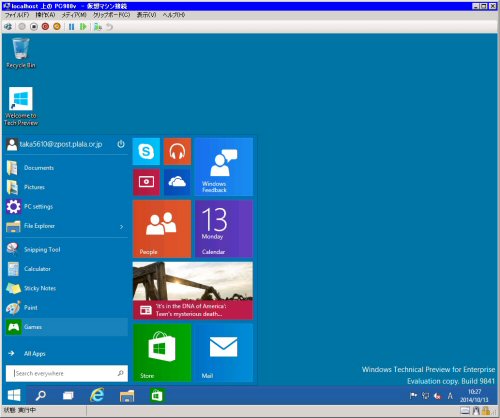The width and height of the screenshot is (500, 418).
Task: Click the Revert arrow toolbar icon
Action: tap(109, 27)
